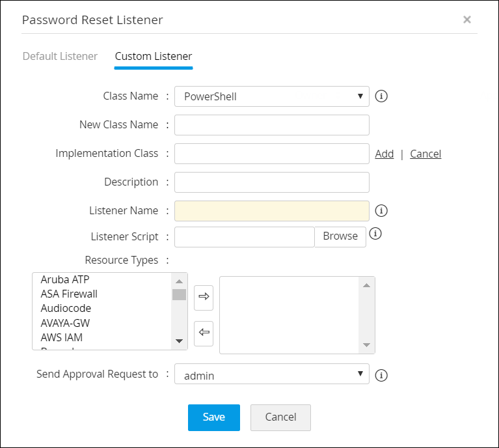
Task: Focus the Description input field
Action: [x=272, y=182]
